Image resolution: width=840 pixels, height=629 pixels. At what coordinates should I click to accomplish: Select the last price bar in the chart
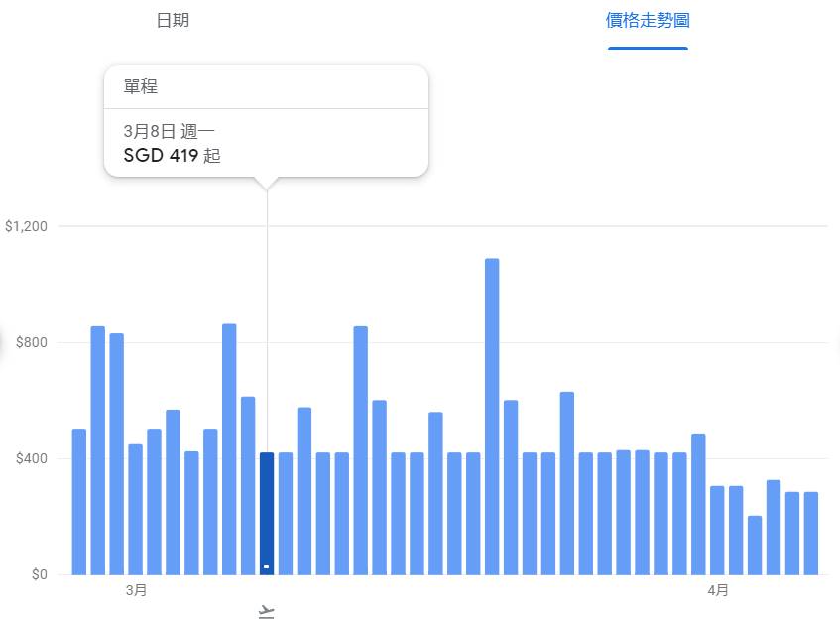pyautogui.click(x=813, y=531)
